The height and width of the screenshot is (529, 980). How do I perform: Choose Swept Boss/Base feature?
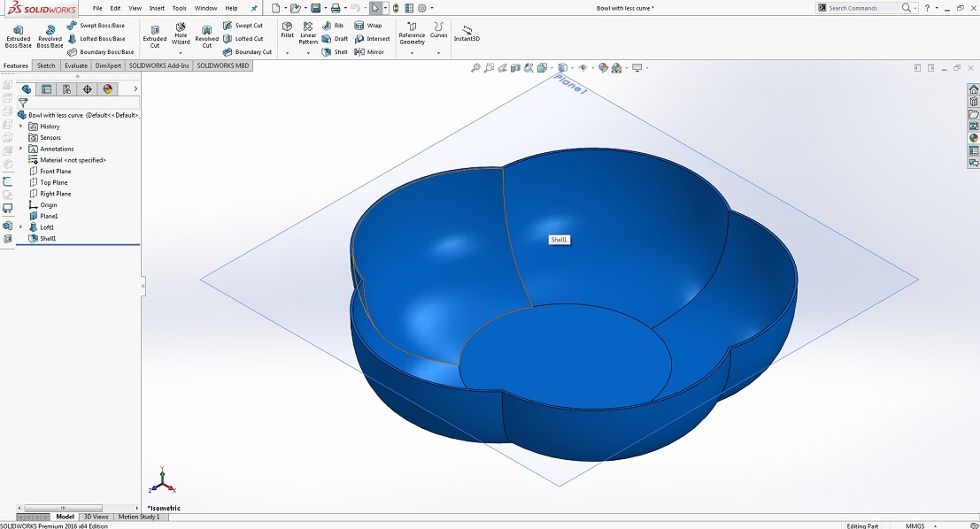tap(96, 26)
